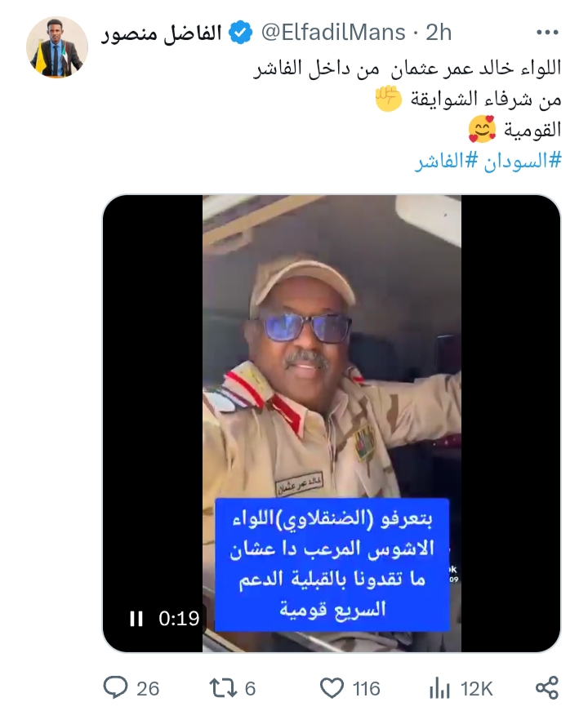Open the @ElfadilMans handle link
Screen dimensions: 588x720
click(333, 33)
